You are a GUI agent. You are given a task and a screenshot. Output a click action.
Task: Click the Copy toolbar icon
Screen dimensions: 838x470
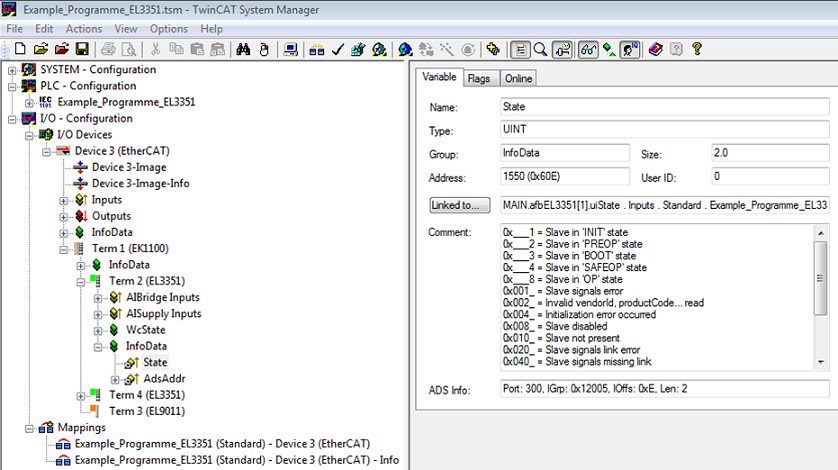pyautogui.click(x=176, y=49)
